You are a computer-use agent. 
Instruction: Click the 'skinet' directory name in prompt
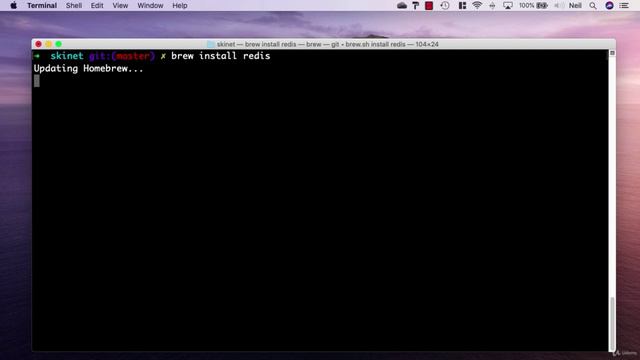67,56
